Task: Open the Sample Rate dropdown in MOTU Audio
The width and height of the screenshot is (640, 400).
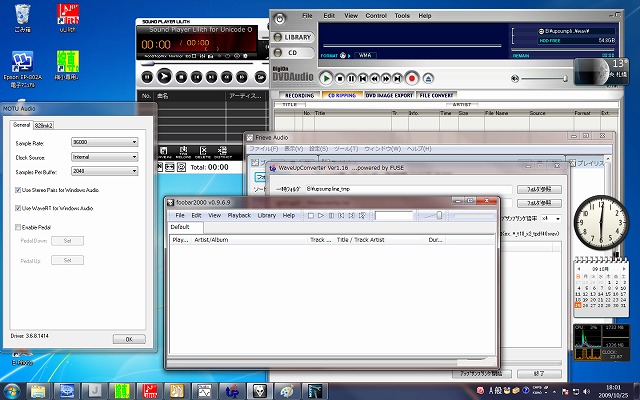Action: click(x=105, y=142)
